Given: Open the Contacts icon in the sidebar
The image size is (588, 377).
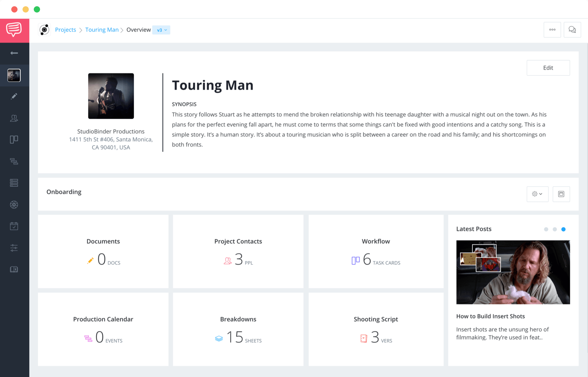Looking at the screenshot, I should pyautogui.click(x=14, y=118).
